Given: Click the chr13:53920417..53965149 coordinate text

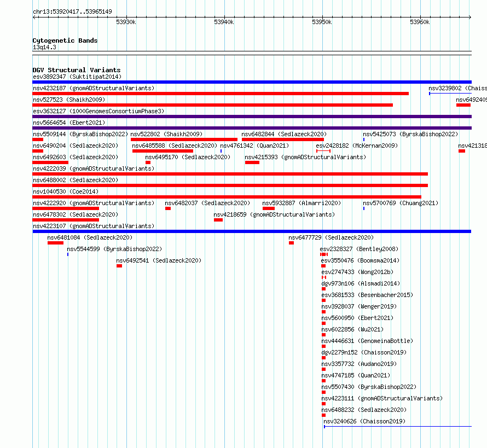Looking at the screenshot, I should tap(72, 12).
